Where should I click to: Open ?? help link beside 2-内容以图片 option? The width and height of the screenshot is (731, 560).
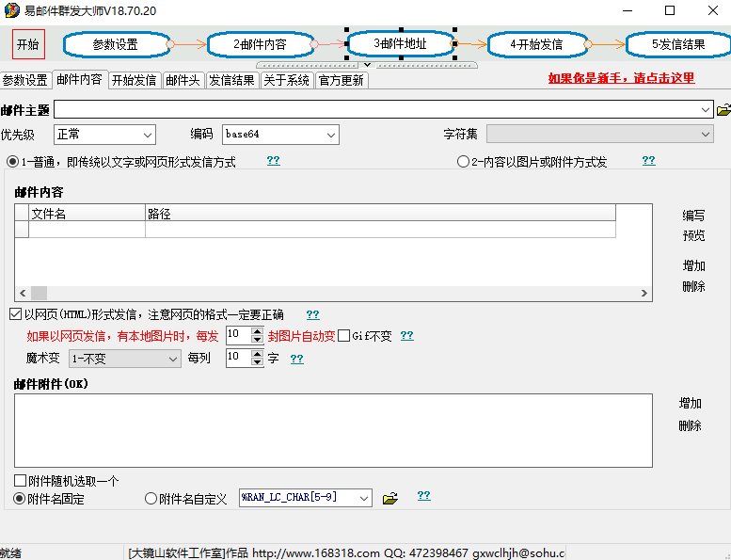[x=648, y=161]
